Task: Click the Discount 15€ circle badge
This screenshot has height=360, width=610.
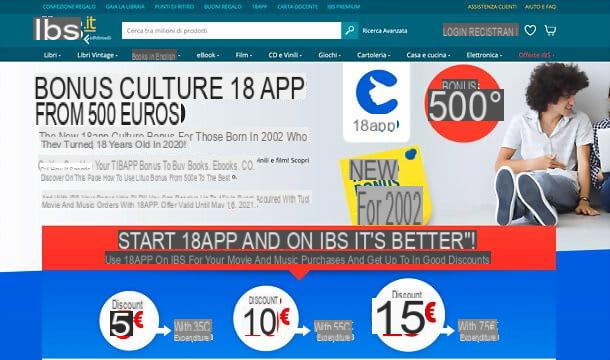Action: pyautogui.click(x=408, y=314)
